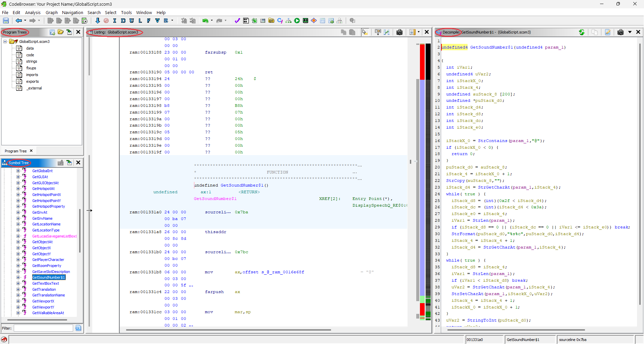Create new tree view in Program Trees
Image resolution: width=644 pixels, height=344 pixels.
[x=52, y=32]
